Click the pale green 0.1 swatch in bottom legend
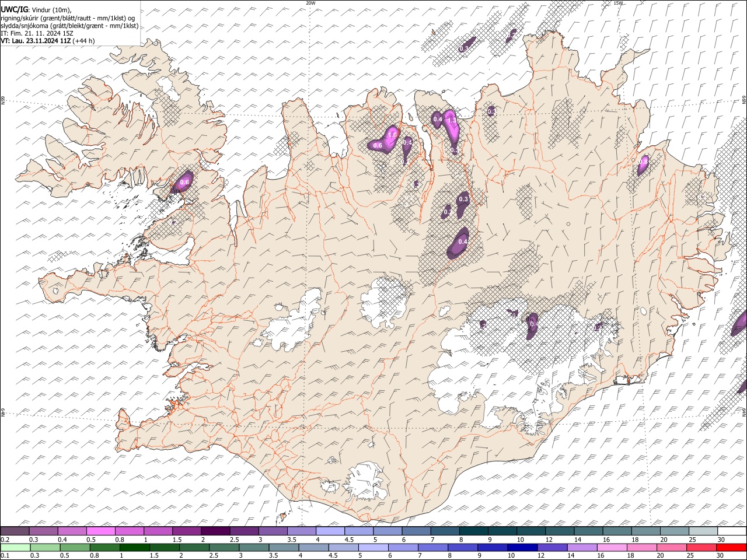 pyautogui.click(x=15, y=547)
